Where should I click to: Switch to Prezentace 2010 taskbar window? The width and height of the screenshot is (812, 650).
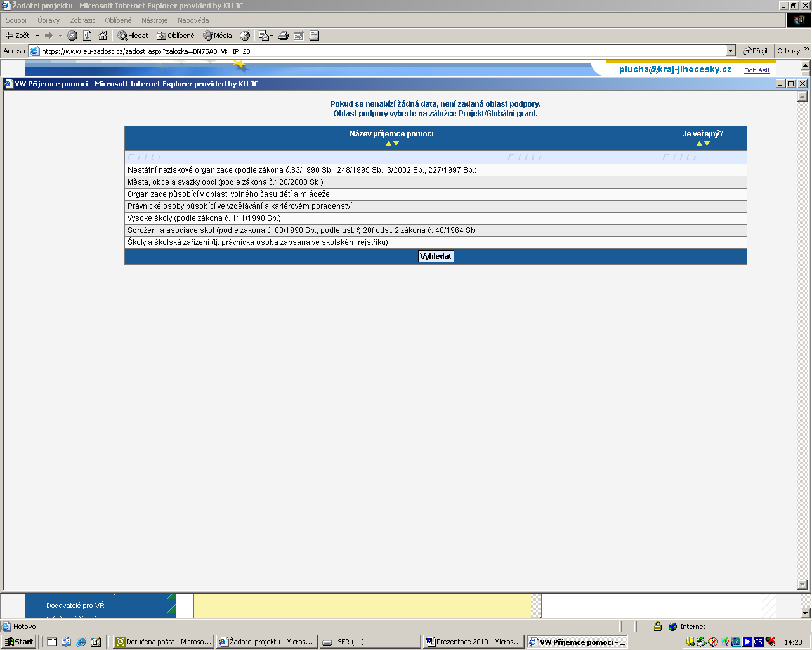pyautogui.click(x=473, y=642)
